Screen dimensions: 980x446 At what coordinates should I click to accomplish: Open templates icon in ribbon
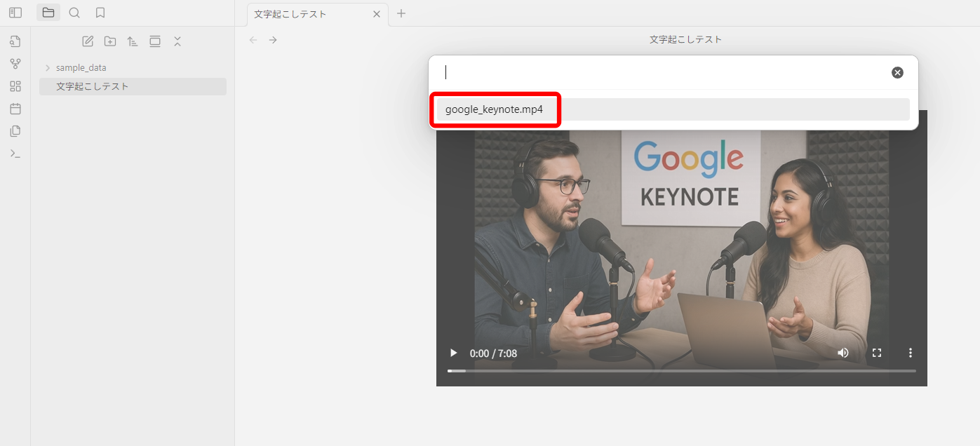(x=15, y=131)
